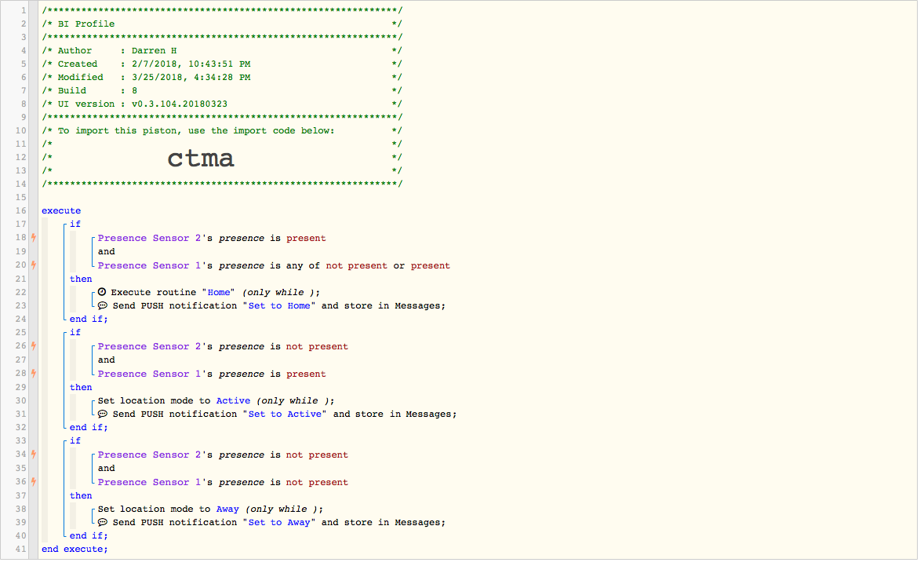Viewport: 924px width, 566px height.
Task: Click the speech bubble icon on line 39
Action: point(103,522)
